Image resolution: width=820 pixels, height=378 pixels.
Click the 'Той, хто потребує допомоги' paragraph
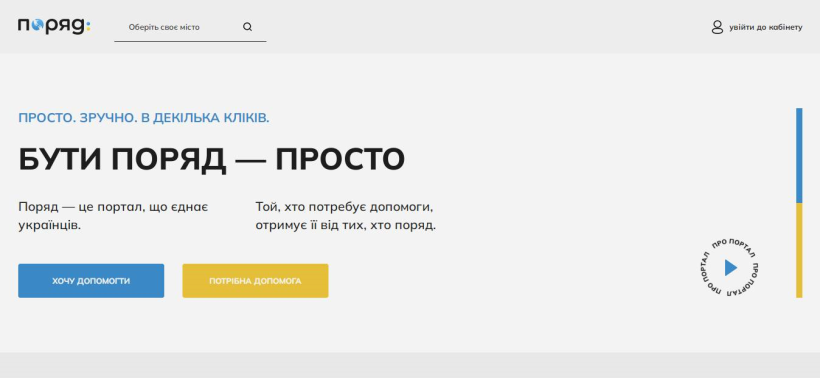pos(346,216)
